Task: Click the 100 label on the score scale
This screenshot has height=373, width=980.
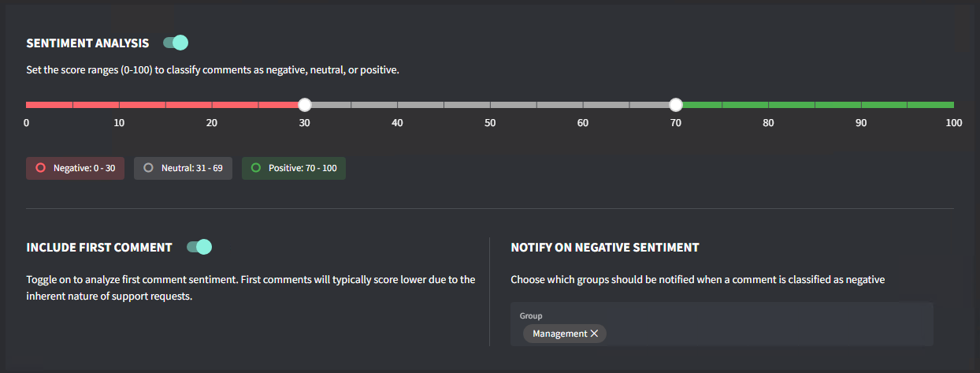Action: (x=953, y=123)
